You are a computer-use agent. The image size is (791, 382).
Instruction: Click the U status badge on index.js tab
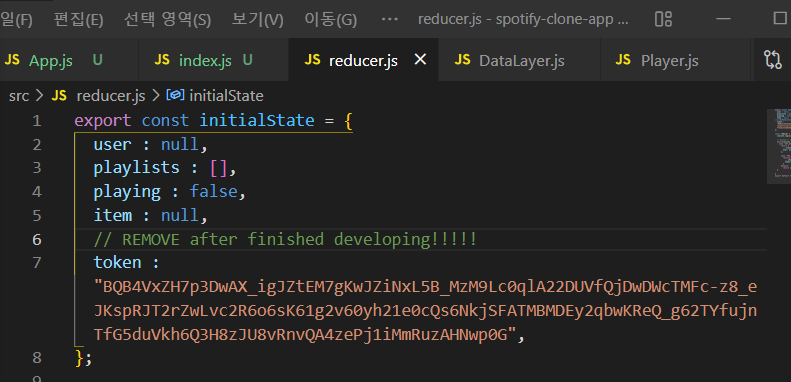247,60
